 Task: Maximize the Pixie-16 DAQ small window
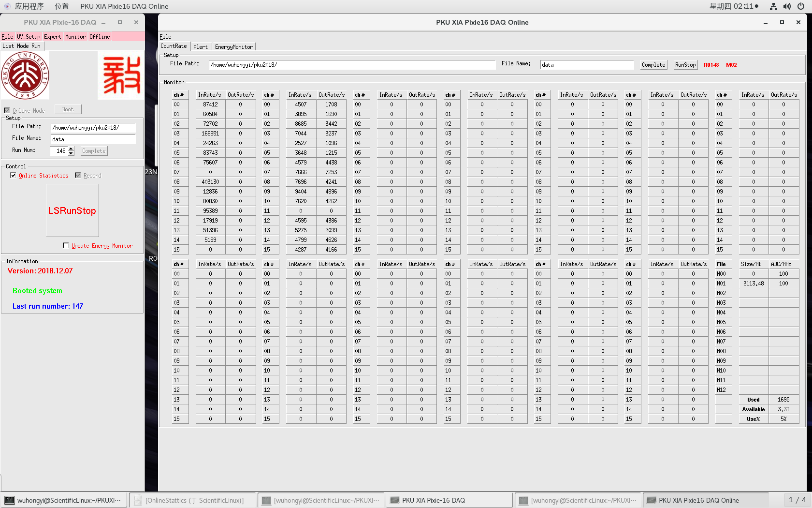(120, 22)
